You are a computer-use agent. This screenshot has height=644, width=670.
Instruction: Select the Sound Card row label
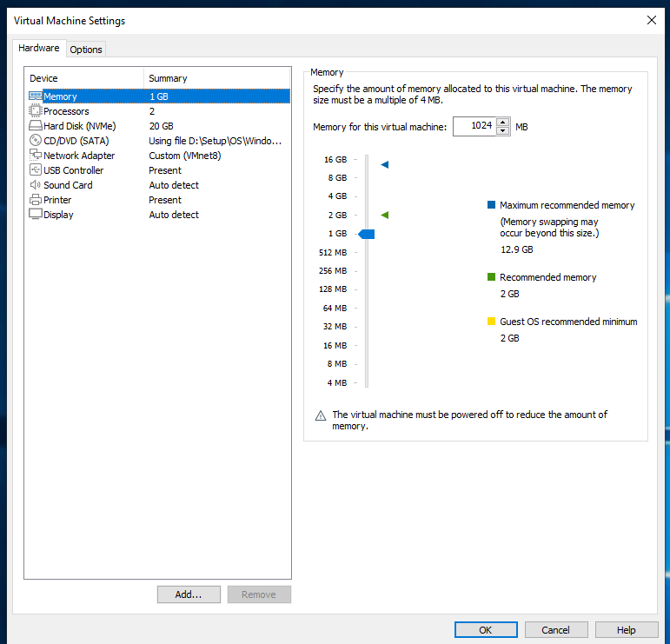[68, 185]
